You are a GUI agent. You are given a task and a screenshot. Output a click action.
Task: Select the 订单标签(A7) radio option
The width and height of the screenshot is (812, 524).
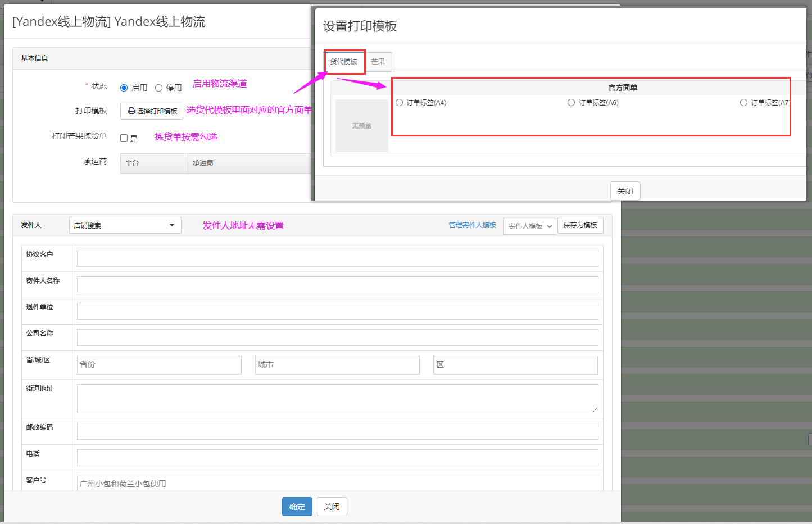pos(744,102)
